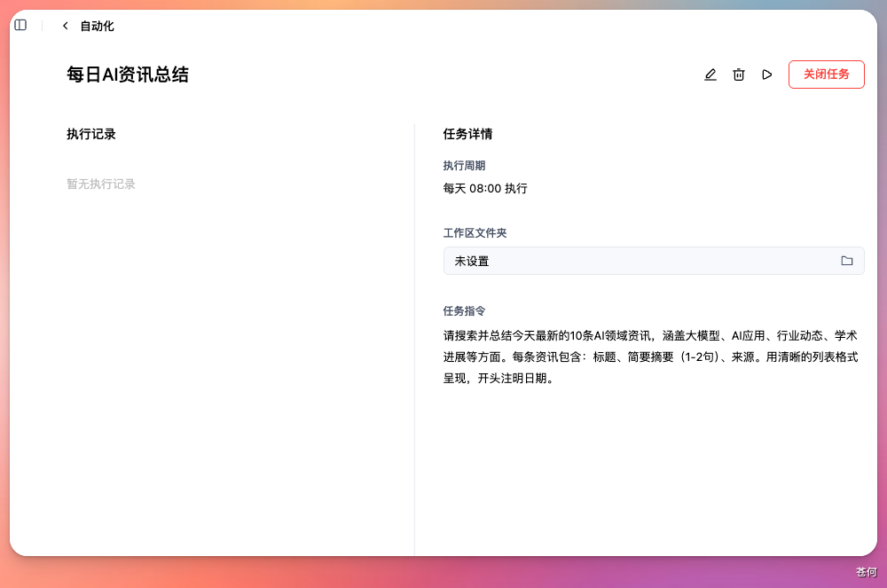The width and height of the screenshot is (887, 588).
Task: Run the task now with play icon
Action: [x=767, y=74]
